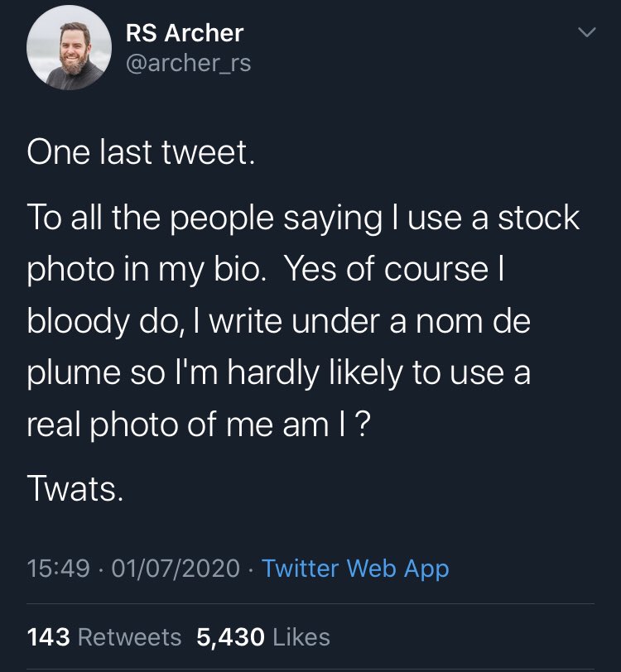621x672 pixels.
Task: View the 143 Retweets list
Action: 104,636
